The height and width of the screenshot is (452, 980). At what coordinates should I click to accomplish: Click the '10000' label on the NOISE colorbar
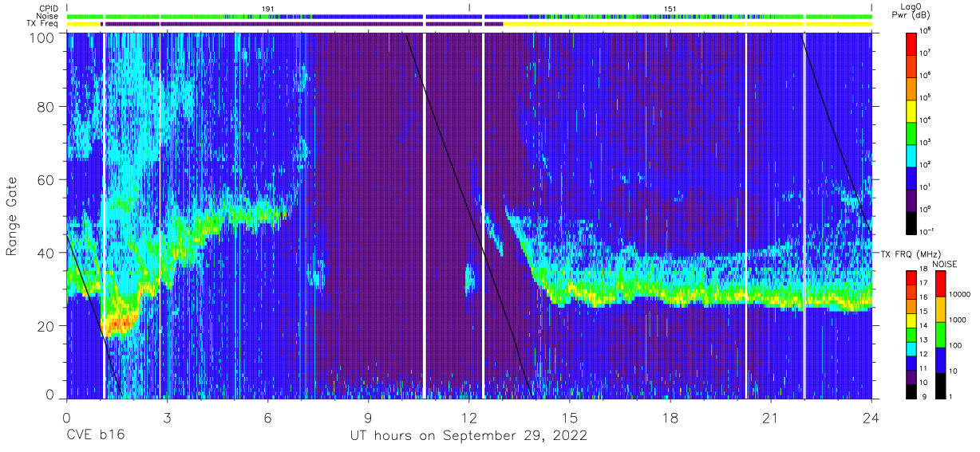[960, 294]
